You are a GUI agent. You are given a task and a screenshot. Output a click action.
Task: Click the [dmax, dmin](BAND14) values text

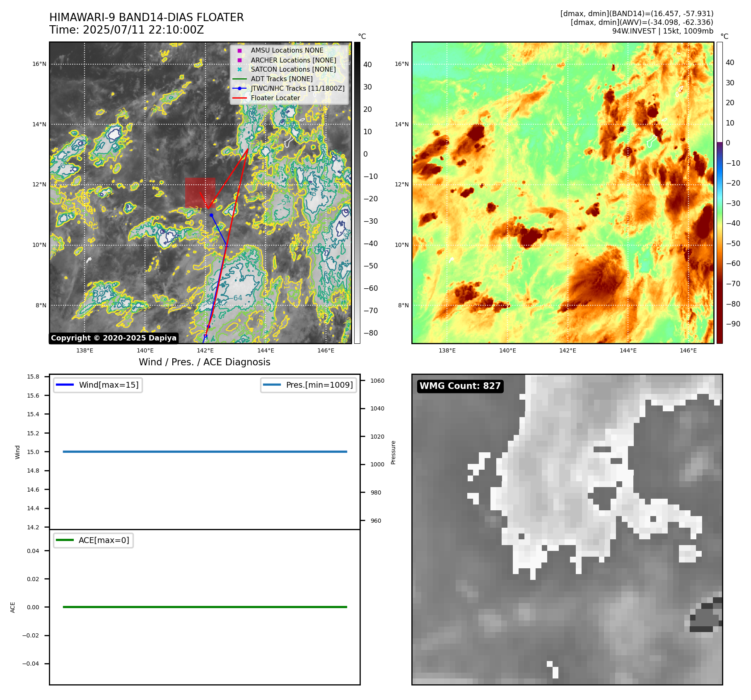pyautogui.click(x=637, y=14)
